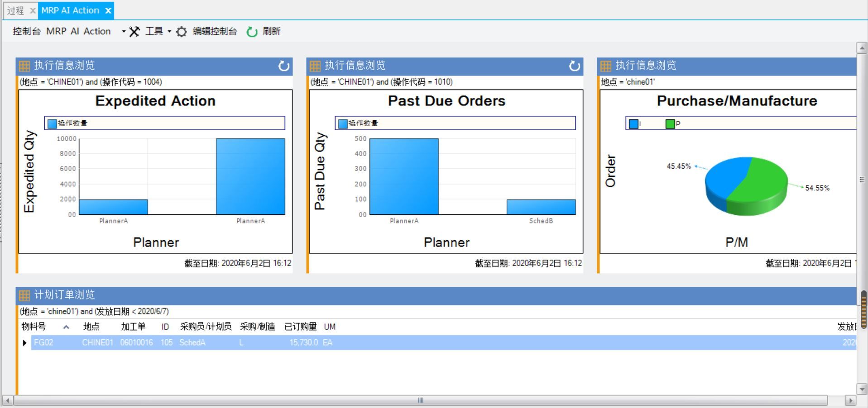Open the Tools dropdown arrow
Screen dimensions: 868x408
point(169,32)
